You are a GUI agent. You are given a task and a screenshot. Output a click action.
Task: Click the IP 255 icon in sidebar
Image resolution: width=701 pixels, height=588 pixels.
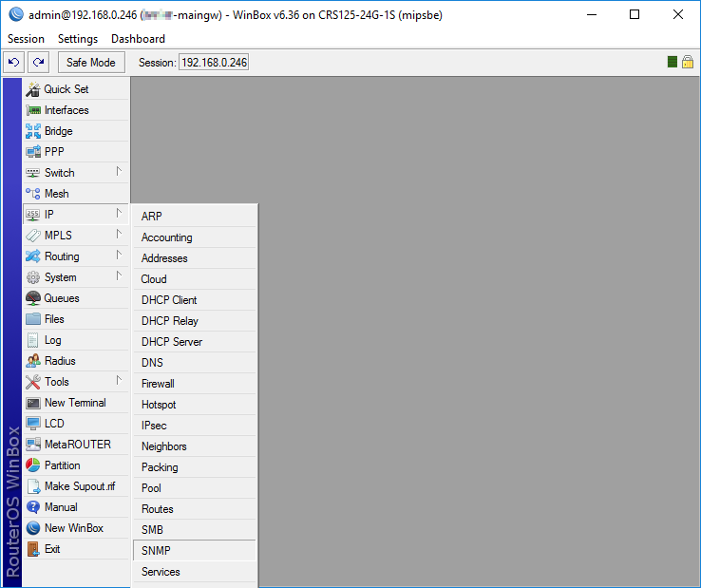(33, 215)
